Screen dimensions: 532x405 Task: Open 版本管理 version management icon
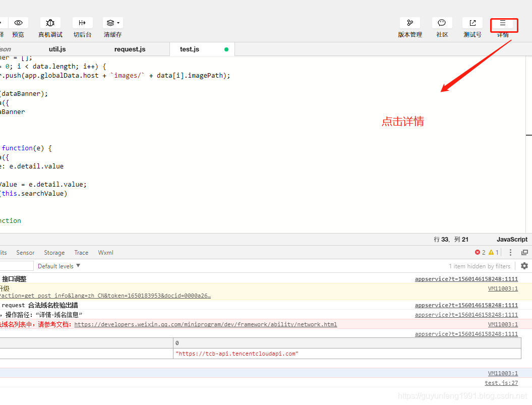(410, 23)
